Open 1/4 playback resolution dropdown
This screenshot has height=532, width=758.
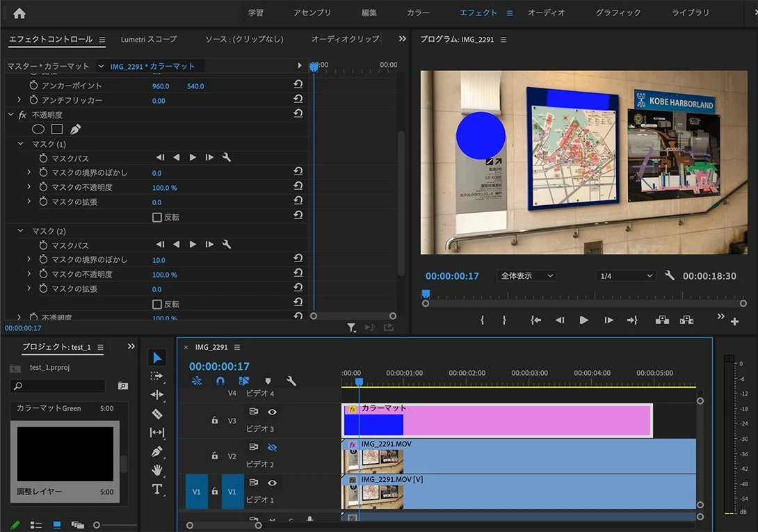(626, 275)
